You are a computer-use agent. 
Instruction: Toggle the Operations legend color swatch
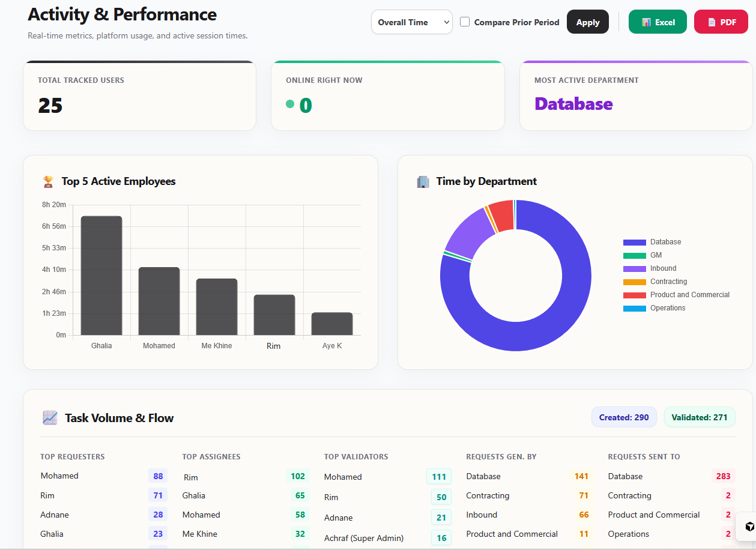coord(635,308)
